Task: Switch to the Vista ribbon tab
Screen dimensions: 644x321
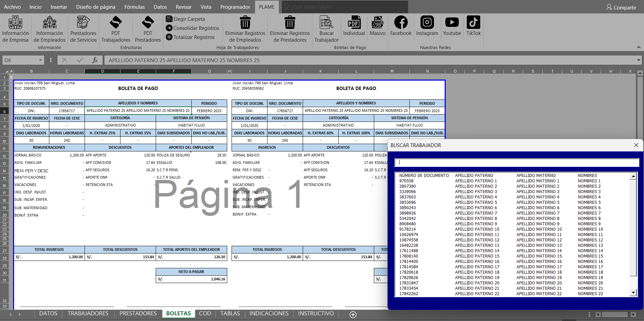Action: coord(206,7)
